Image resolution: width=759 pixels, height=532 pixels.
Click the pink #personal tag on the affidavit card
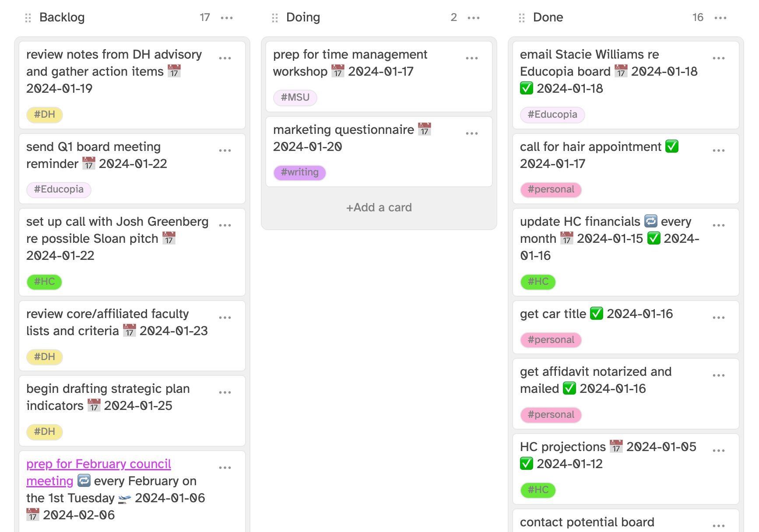tap(551, 414)
